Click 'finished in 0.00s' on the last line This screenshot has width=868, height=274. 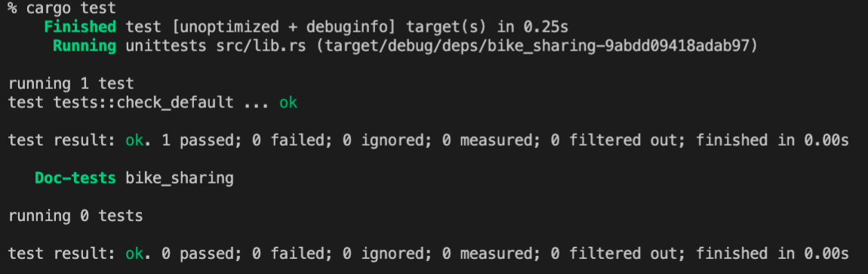pyautogui.click(x=771, y=254)
